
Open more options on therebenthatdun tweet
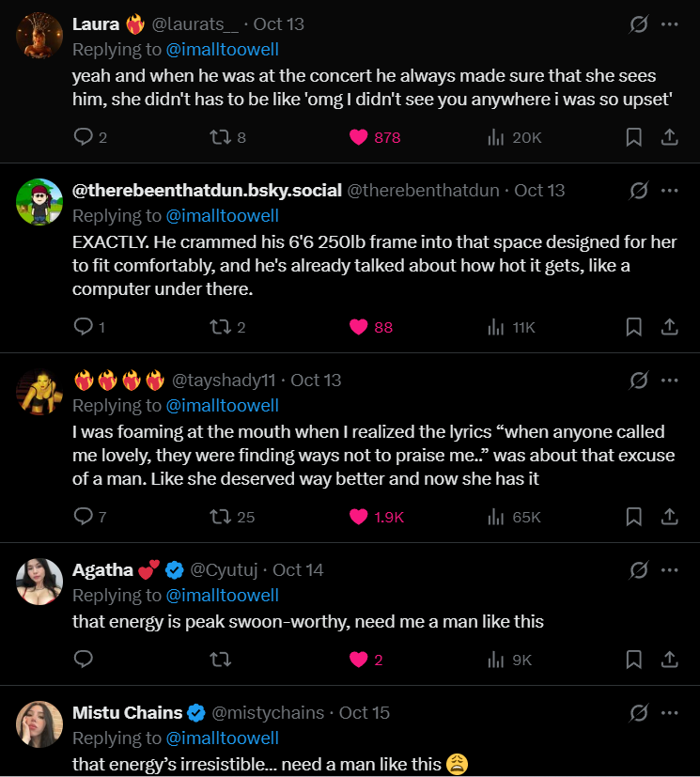click(x=670, y=191)
